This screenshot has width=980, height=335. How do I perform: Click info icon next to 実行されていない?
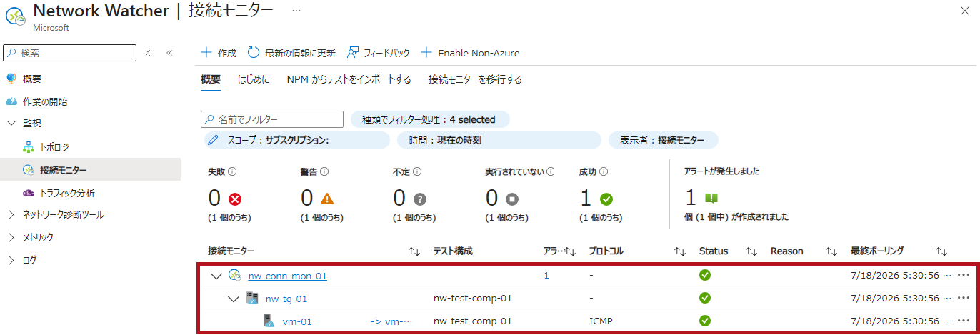click(551, 172)
